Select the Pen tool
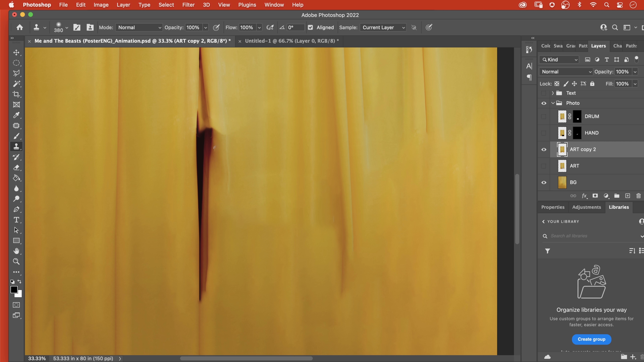The height and width of the screenshot is (362, 644). 16,209
